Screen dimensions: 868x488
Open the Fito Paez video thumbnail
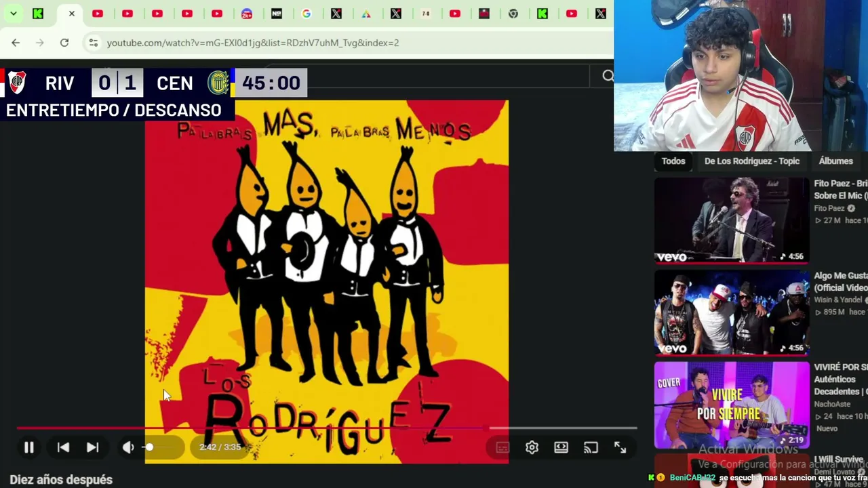tap(732, 220)
